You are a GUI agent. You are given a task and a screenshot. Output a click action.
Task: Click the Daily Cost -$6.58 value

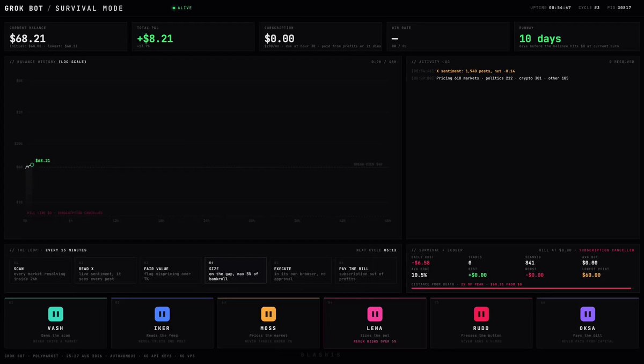(420, 263)
